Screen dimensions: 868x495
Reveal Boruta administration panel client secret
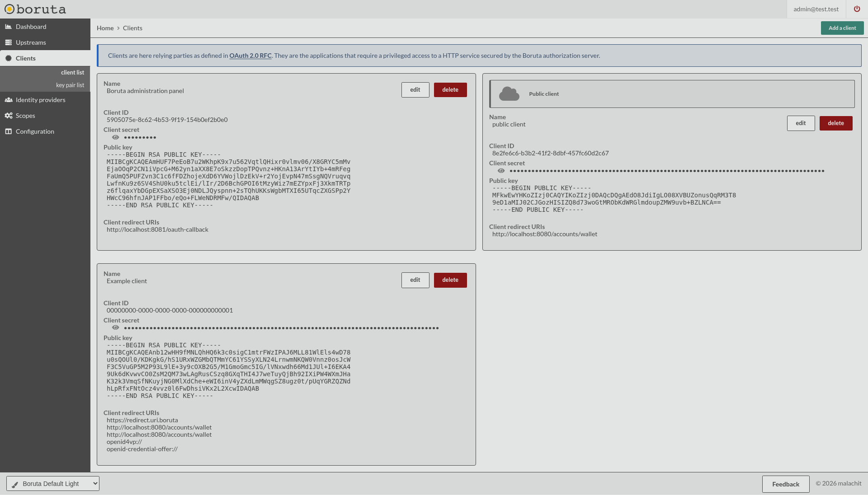[116, 137]
